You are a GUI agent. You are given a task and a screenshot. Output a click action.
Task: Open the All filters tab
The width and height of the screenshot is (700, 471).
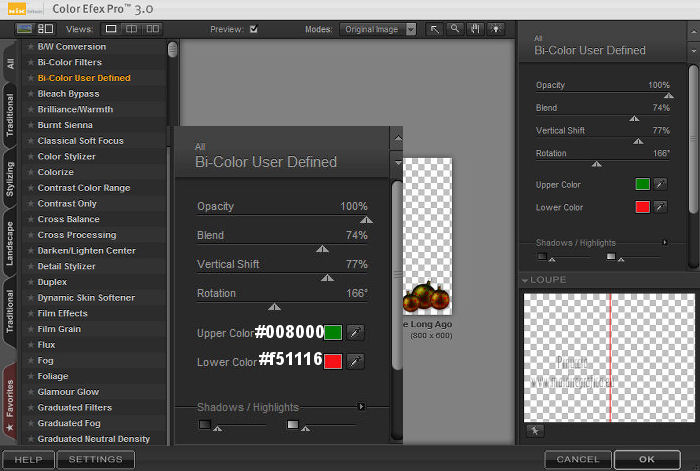click(x=10, y=63)
